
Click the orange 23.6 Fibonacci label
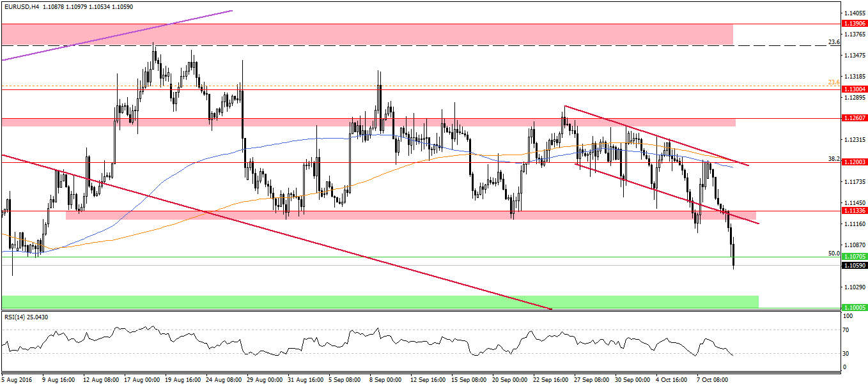coord(833,82)
